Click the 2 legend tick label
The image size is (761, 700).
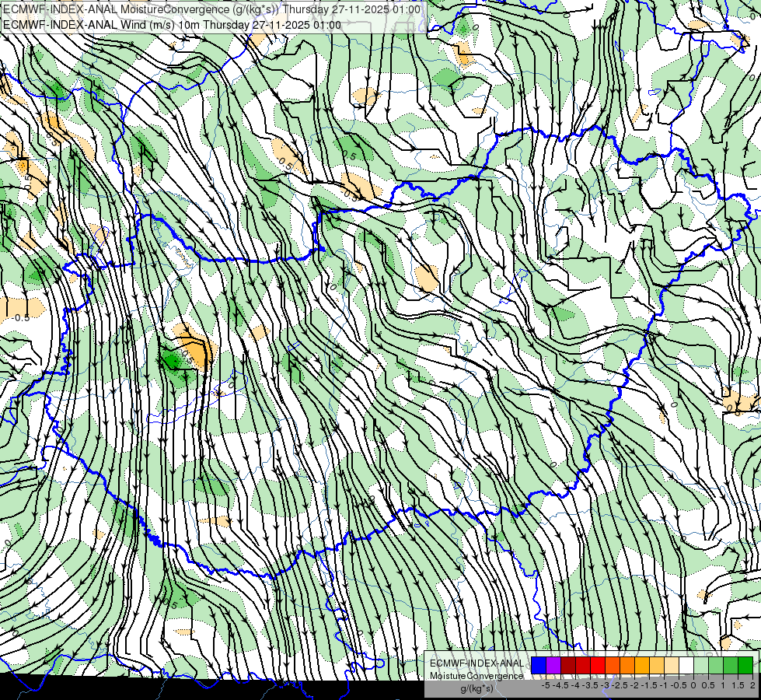[752, 685]
